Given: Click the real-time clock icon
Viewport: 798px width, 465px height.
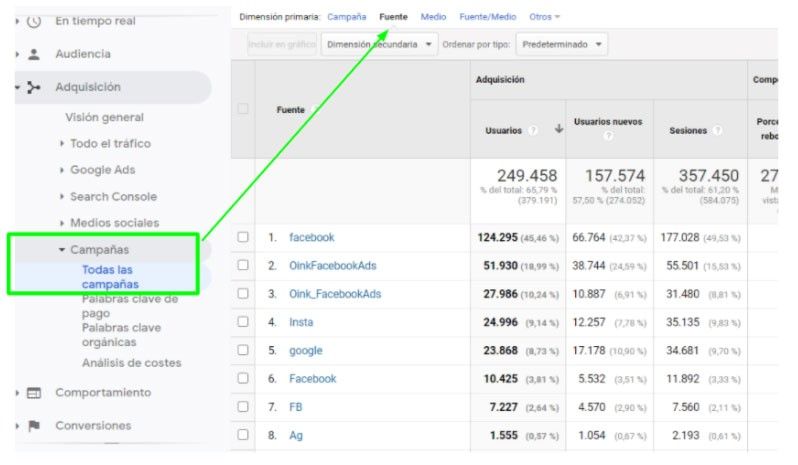Looking at the screenshot, I should [34, 21].
